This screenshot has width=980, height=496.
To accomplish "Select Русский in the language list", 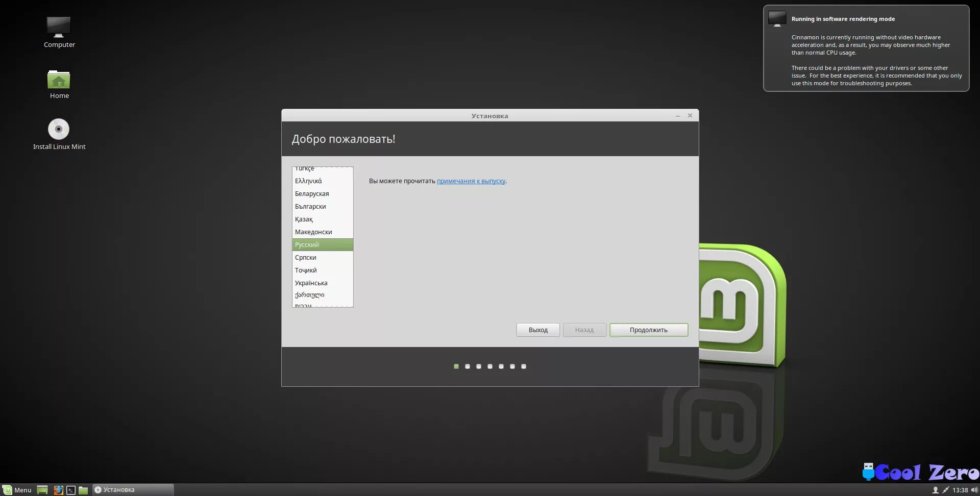I will [323, 244].
